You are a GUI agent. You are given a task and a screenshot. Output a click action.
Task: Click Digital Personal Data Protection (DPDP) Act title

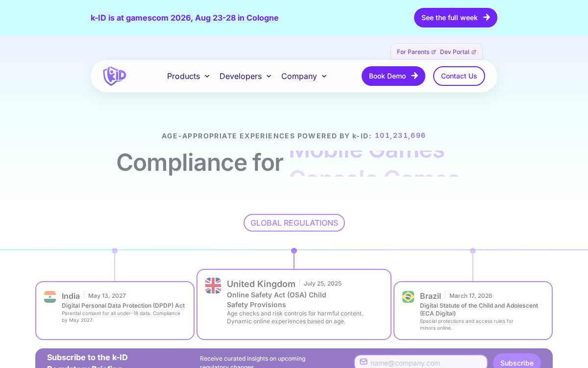(123, 306)
